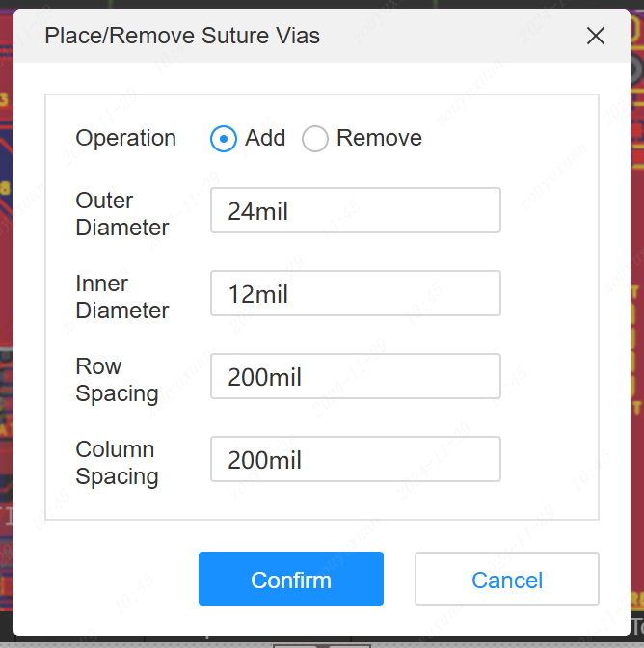Select the Remove operation radio circle
The image size is (644, 648).
(x=315, y=139)
